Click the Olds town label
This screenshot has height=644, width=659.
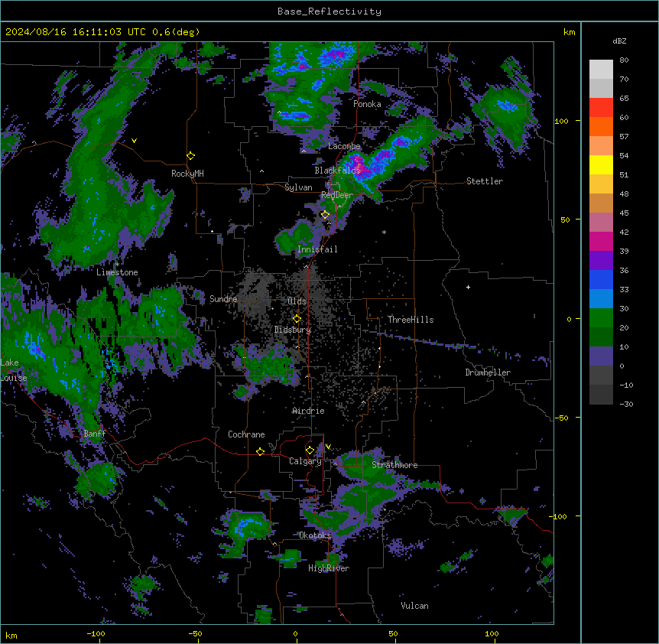click(x=297, y=301)
